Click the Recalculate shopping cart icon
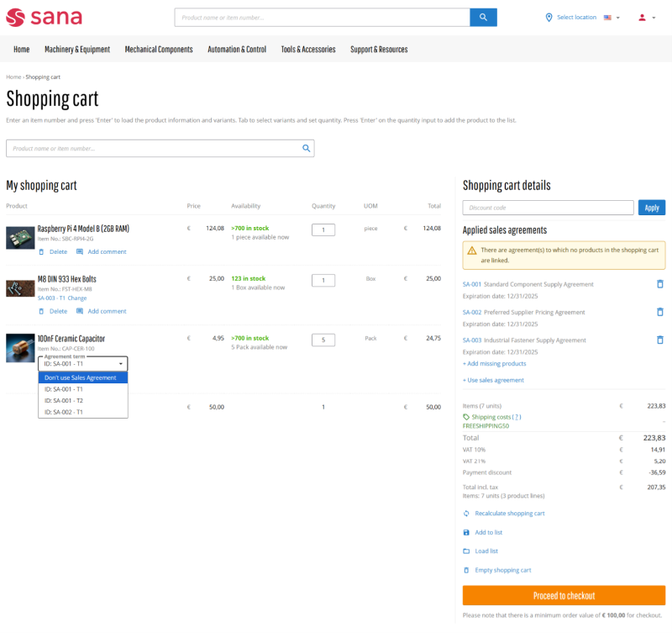Screen dimensions: 672x633 (466, 513)
